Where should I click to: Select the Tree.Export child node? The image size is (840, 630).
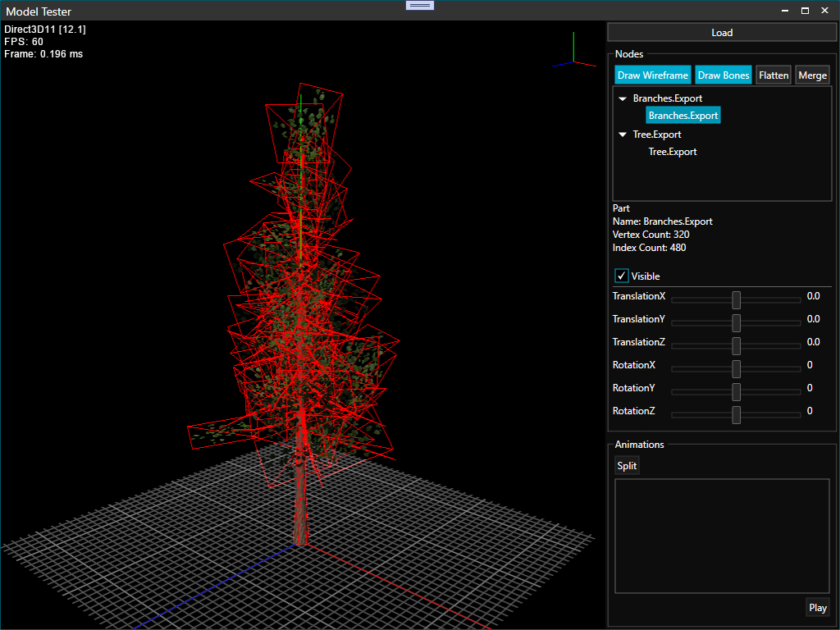[672, 152]
